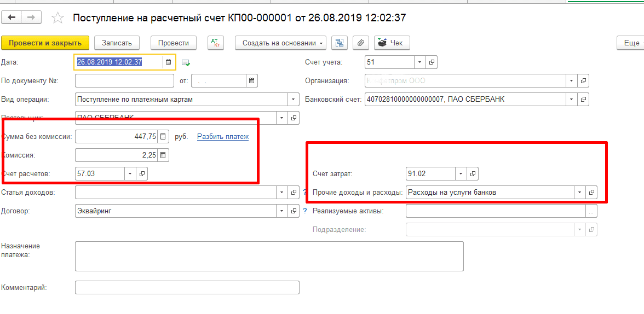Expand the Договор dropdown
The height and width of the screenshot is (314, 644).
pos(281,211)
